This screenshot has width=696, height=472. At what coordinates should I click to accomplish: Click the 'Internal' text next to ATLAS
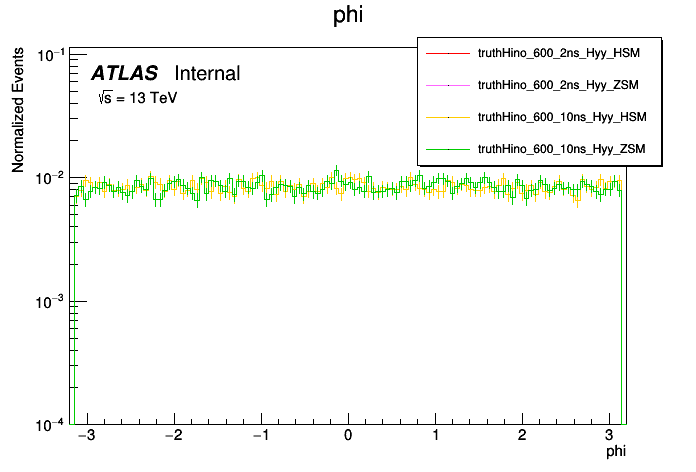tap(207, 73)
